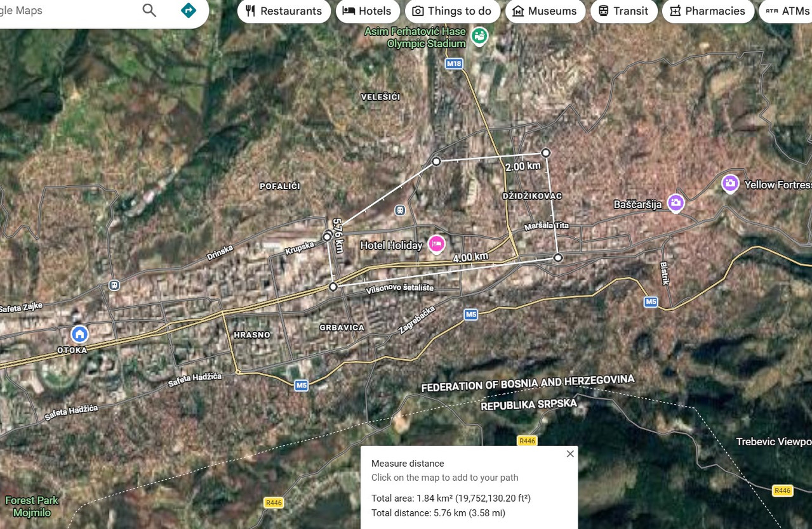Click the Republika Srpska label
The image size is (812, 529).
(x=529, y=405)
